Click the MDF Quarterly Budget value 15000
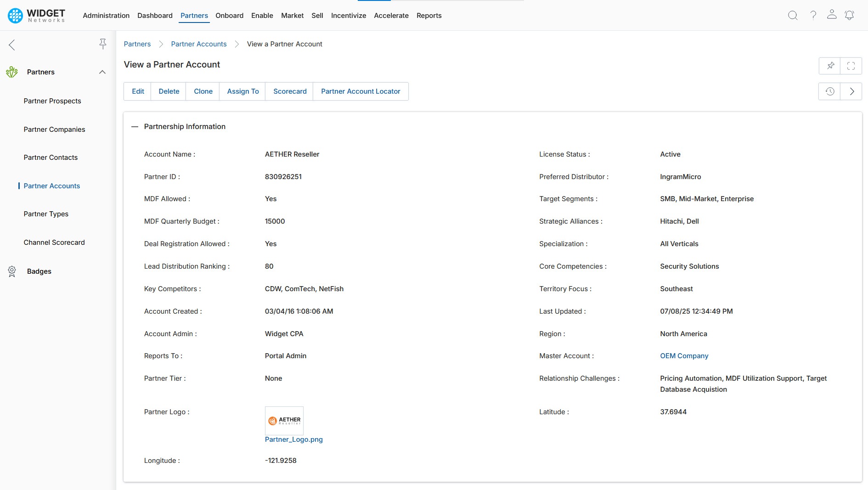 click(275, 221)
